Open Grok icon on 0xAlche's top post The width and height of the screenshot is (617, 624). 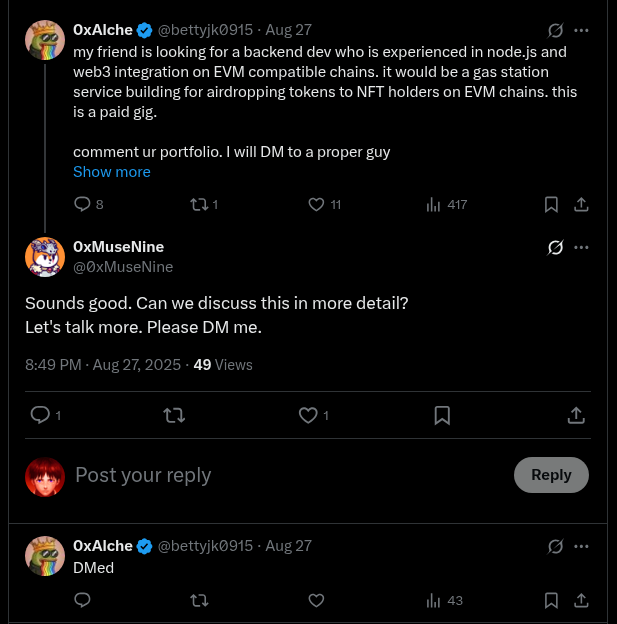point(556,31)
